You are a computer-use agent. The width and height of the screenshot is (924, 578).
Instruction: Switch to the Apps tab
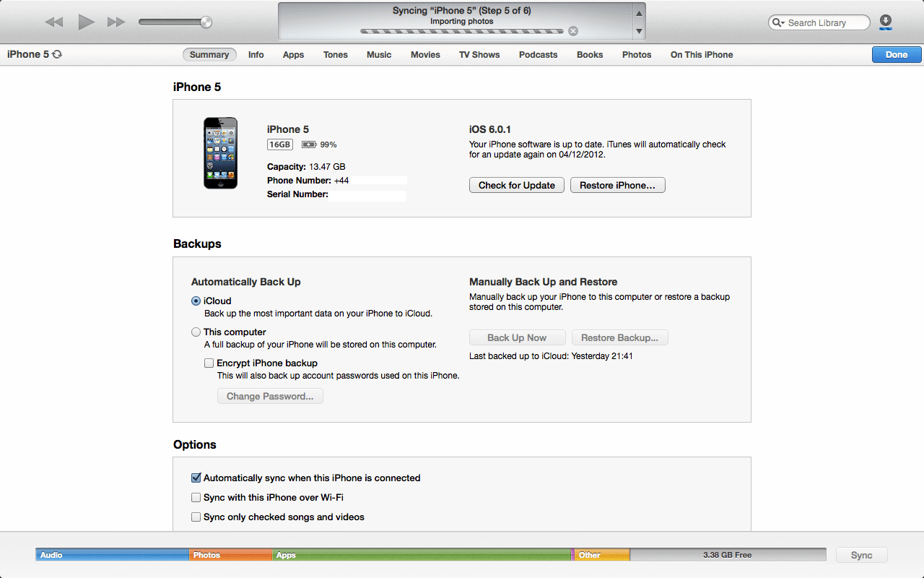point(293,55)
